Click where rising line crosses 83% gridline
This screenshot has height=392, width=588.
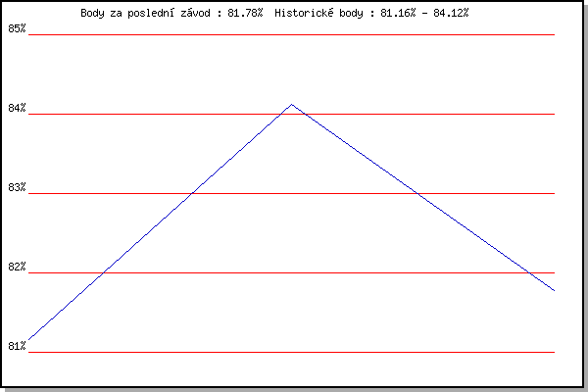pos(191,193)
